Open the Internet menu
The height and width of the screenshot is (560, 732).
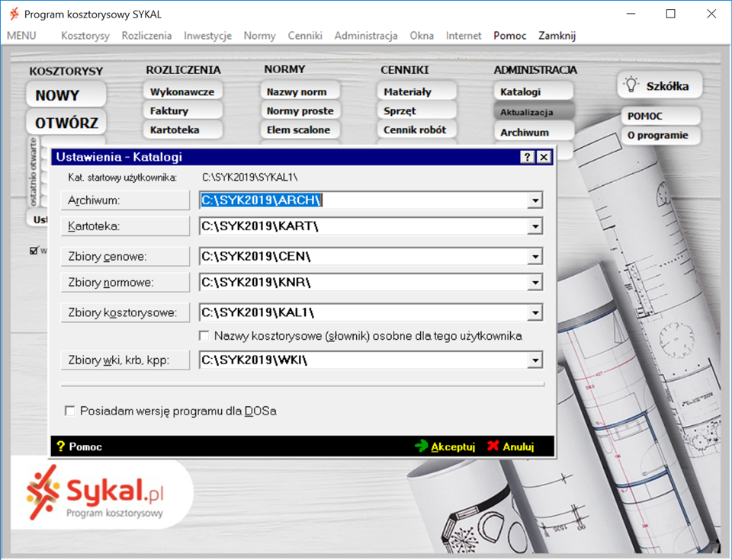pyautogui.click(x=464, y=36)
